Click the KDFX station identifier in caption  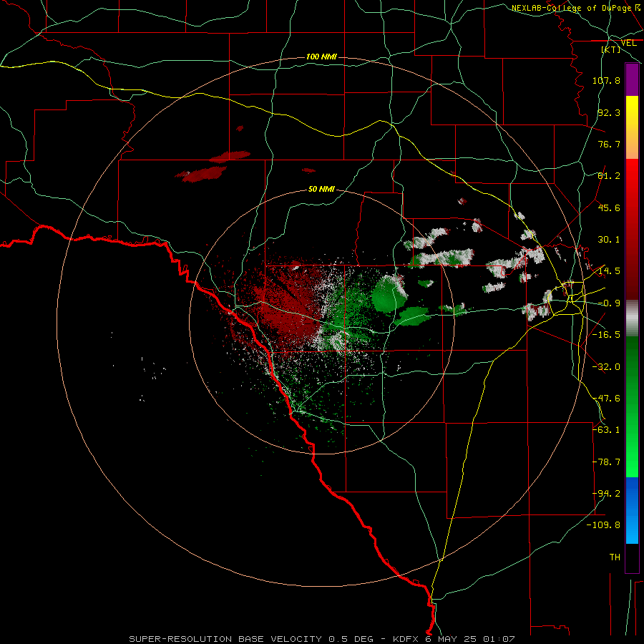pyautogui.click(x=406, y=639)
